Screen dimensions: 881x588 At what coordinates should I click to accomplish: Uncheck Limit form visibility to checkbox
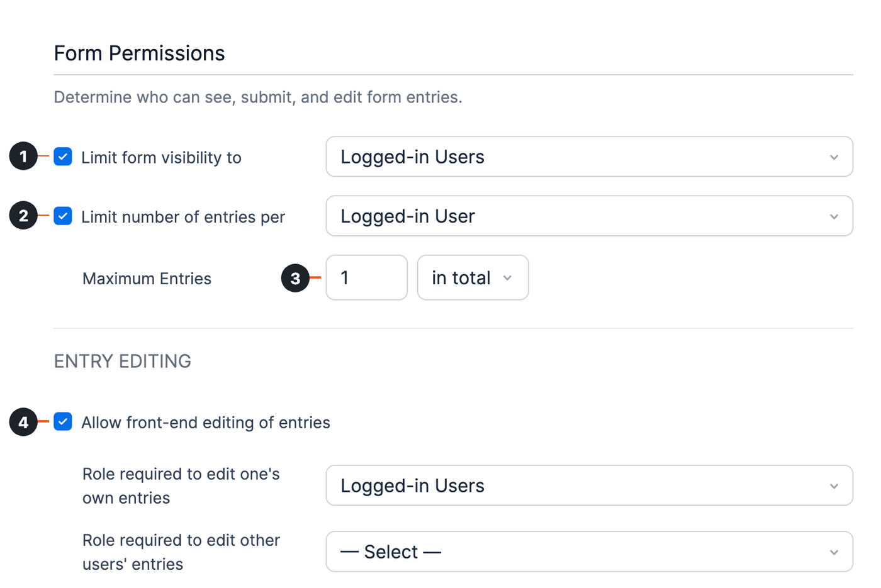point(63,157)
